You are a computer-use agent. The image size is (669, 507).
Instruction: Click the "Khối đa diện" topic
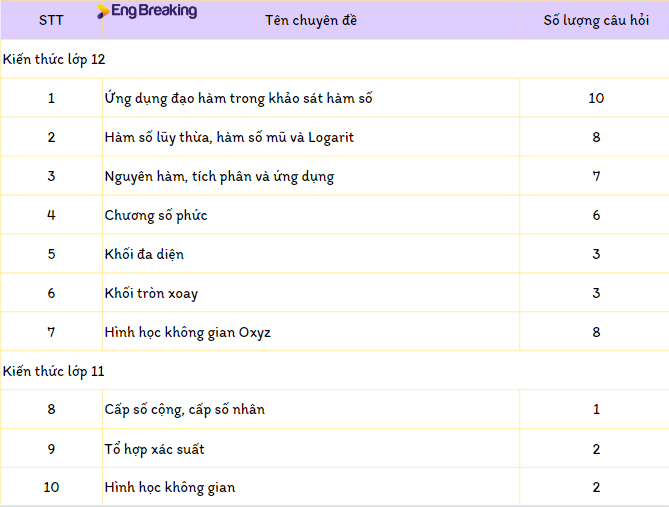pos(144,254)
